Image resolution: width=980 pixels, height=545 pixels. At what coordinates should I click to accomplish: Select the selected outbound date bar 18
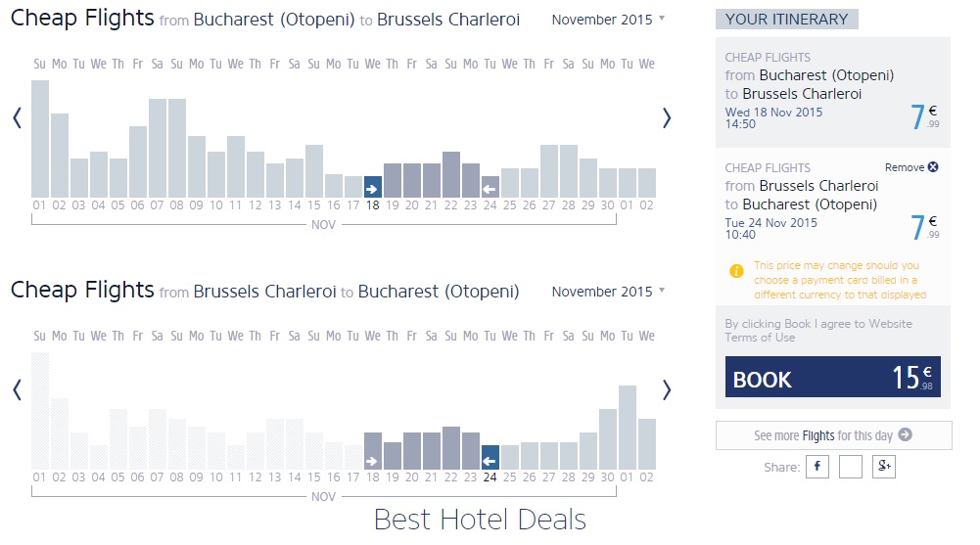[x=373, y=186]
